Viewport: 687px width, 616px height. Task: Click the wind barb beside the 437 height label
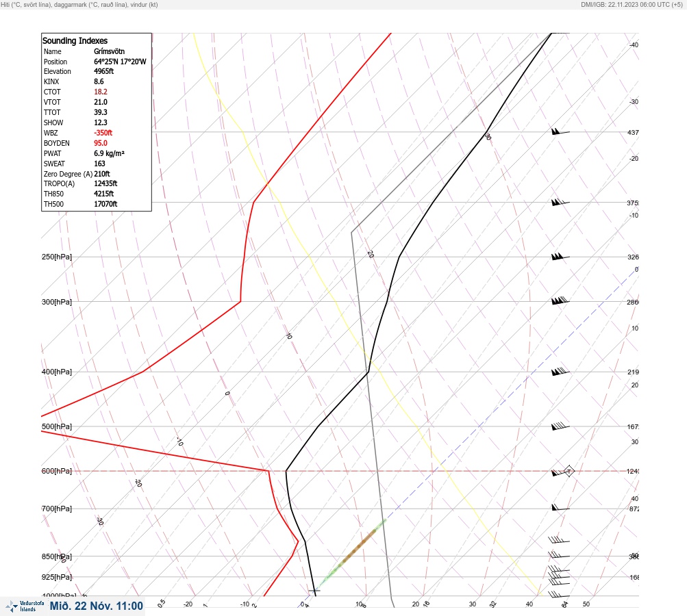click(560, 131)
